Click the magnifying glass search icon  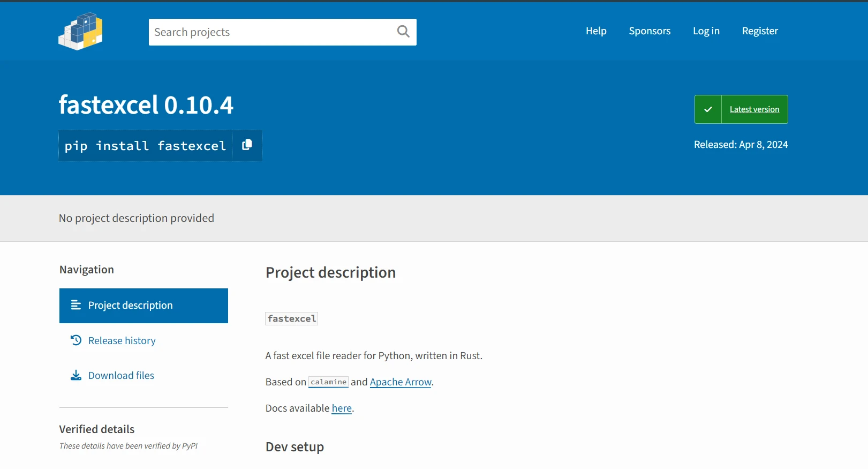coord(403,32)
